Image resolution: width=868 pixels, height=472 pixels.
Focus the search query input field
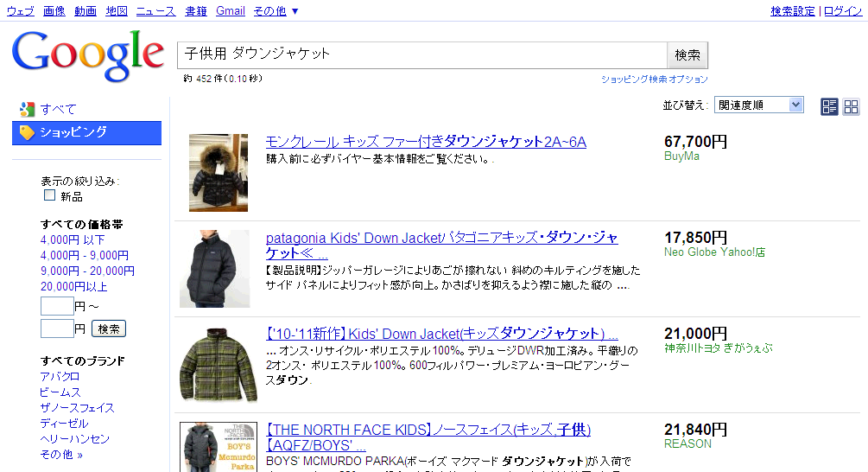click(421, 55)
